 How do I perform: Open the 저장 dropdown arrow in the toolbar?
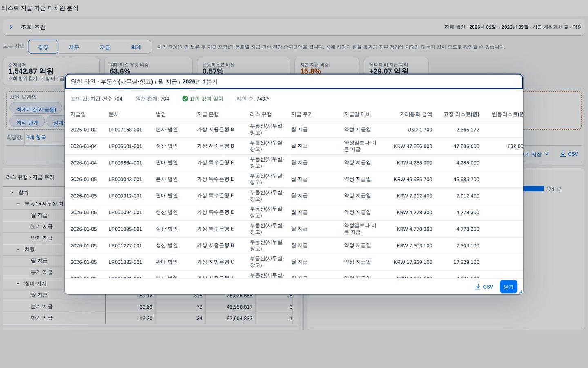[547, 154]
